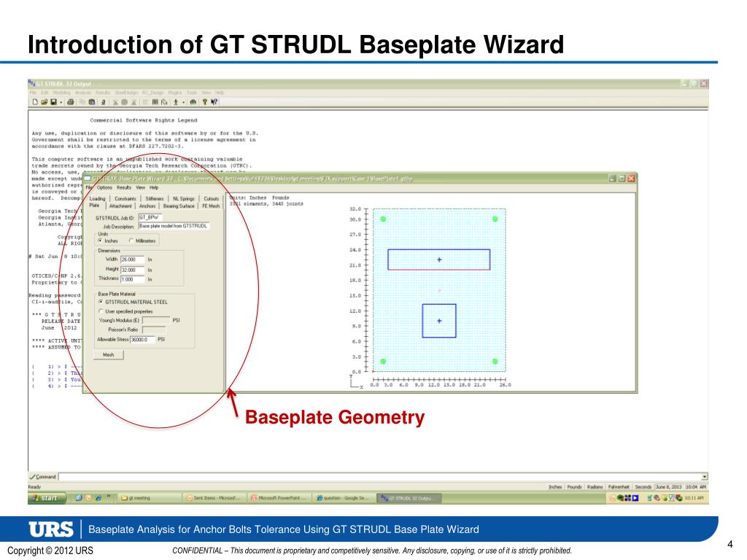Click the Seconds status bar unit
747x560 pixels.
click(x=643, y=487)
